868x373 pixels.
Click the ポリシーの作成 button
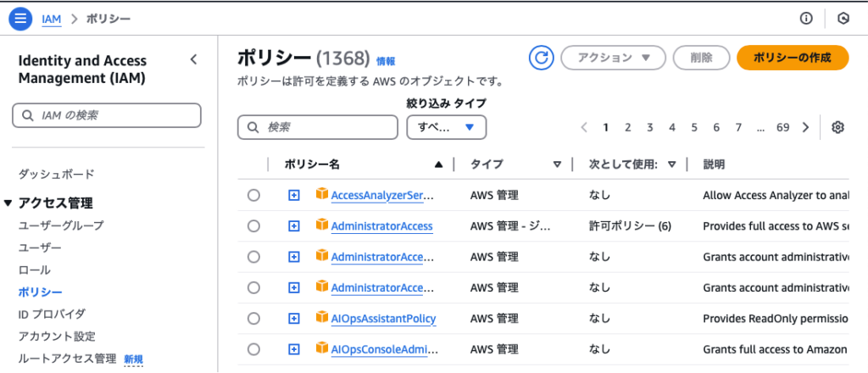click(792, 58)
